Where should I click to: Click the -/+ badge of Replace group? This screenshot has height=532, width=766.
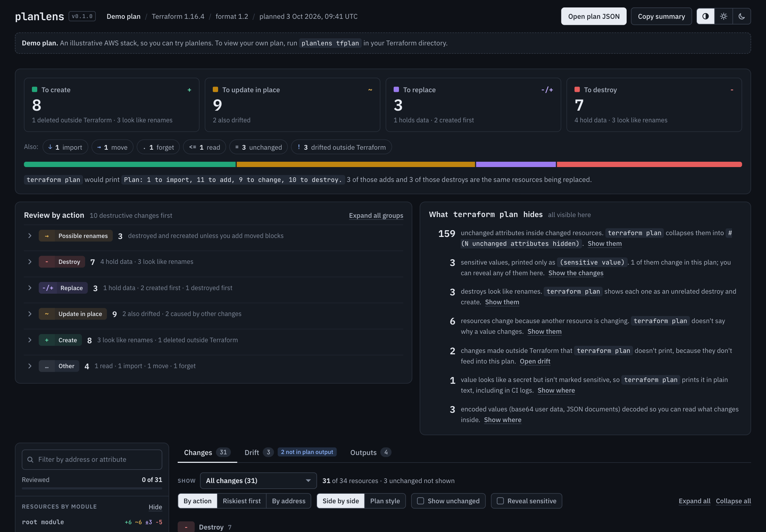pyautogui.click(x=48, y=288)
